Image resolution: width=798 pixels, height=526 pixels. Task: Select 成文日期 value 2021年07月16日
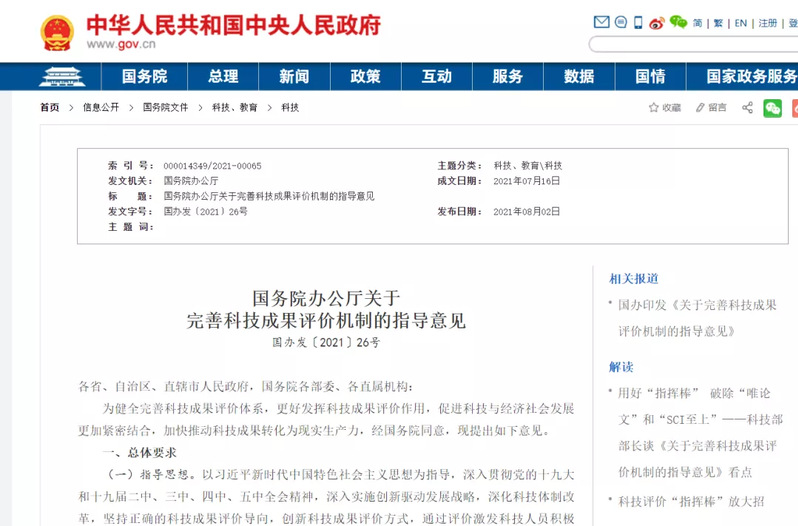pos(527,181)
